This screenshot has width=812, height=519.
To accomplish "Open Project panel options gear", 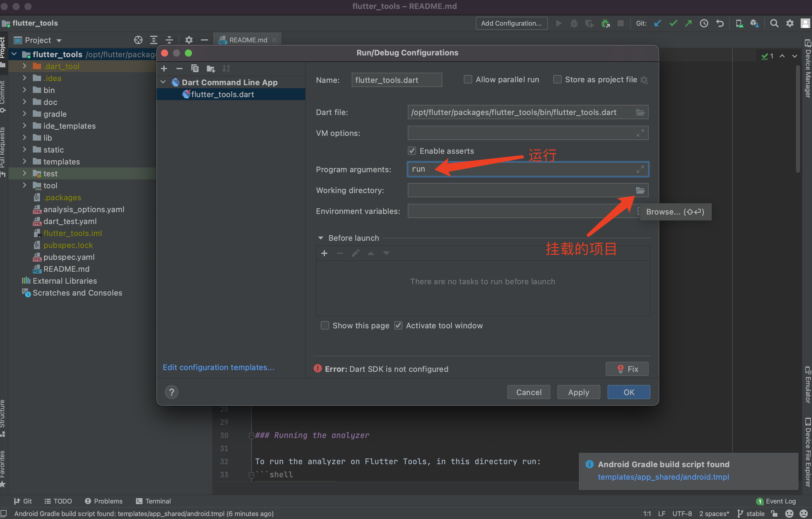I will point(189,40).
